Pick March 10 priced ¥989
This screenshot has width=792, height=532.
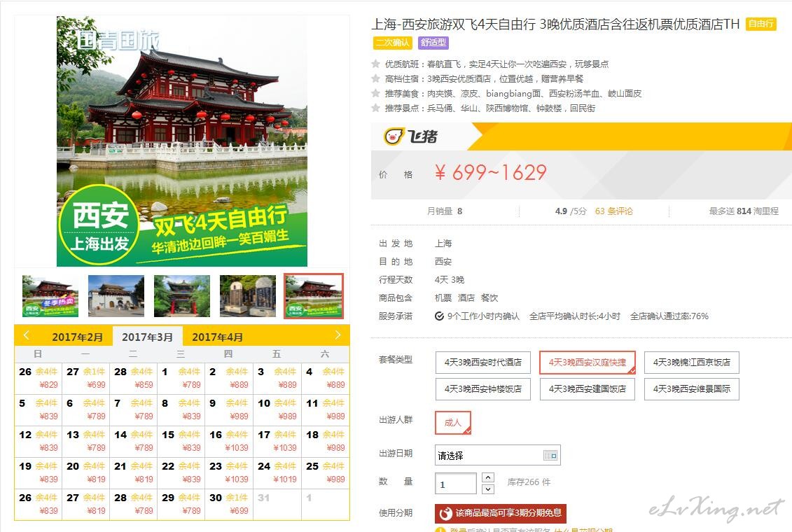pyautogui.click(x=277, y=409)
